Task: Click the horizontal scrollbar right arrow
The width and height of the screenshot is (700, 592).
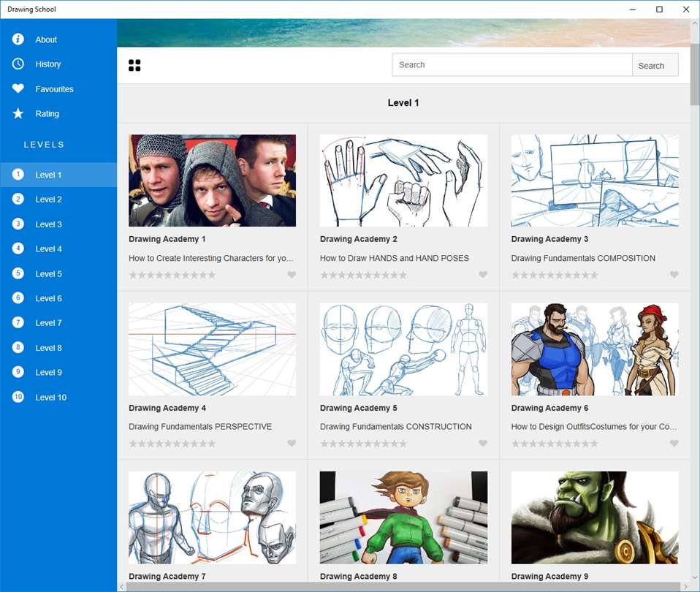Action: 685,587
